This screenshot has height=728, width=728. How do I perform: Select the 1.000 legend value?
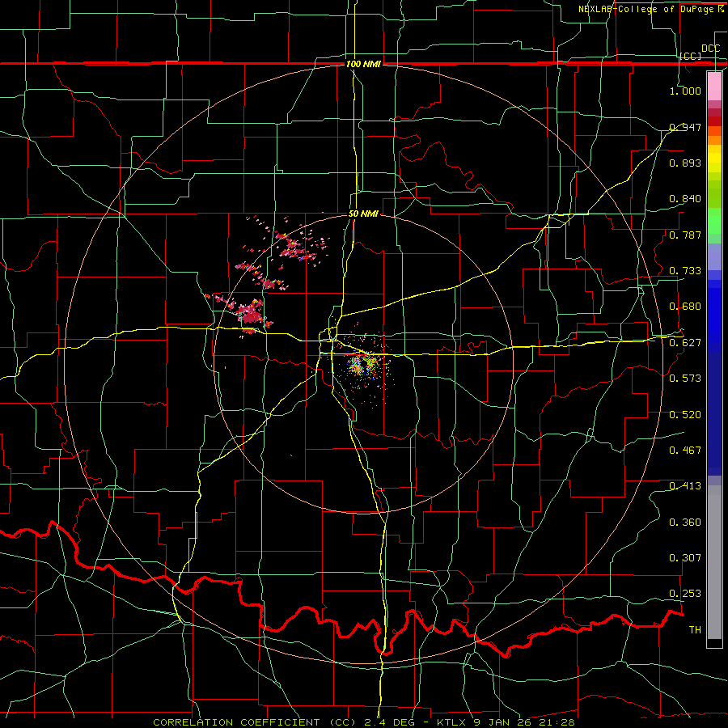tap(685, 91)
